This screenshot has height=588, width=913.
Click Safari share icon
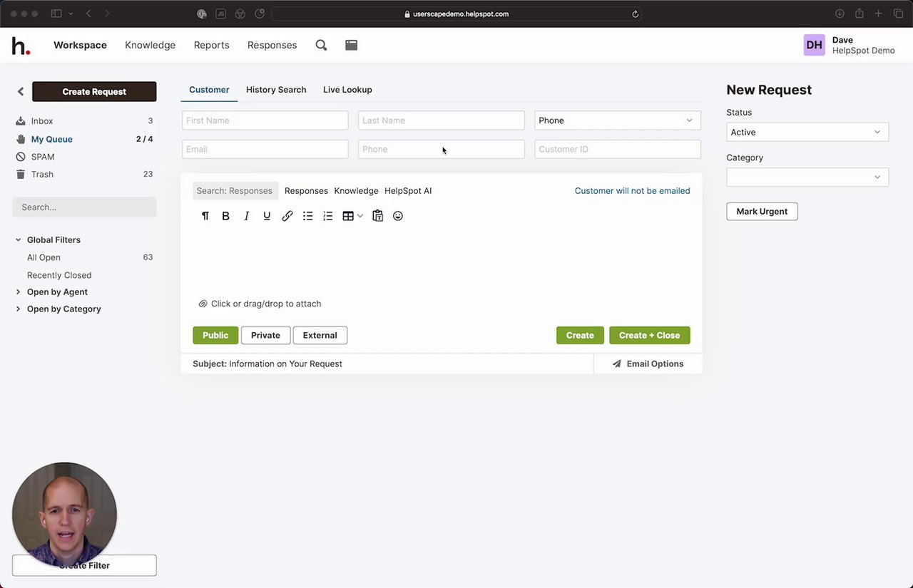(860, 14)
